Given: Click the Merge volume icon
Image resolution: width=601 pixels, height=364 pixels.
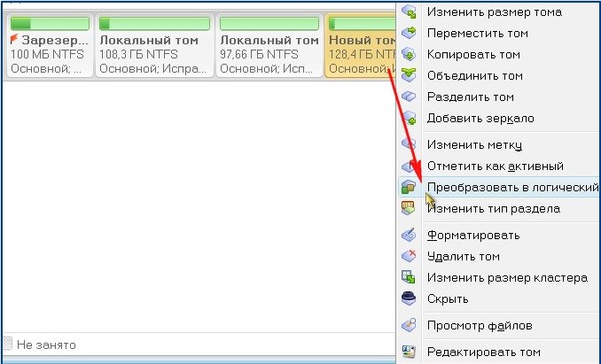Looking at the screenshot, I should point(409,75).
